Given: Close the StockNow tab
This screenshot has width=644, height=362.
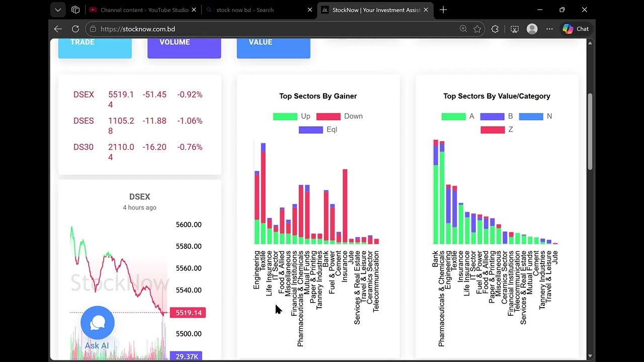Looking at the screenshot, I should click(x=426, y=10).
